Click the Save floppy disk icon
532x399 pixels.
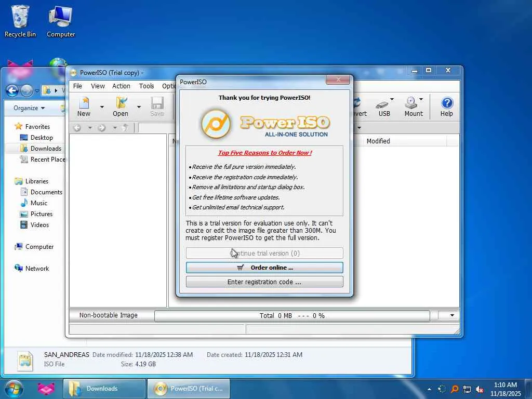(x=157, y=107)
